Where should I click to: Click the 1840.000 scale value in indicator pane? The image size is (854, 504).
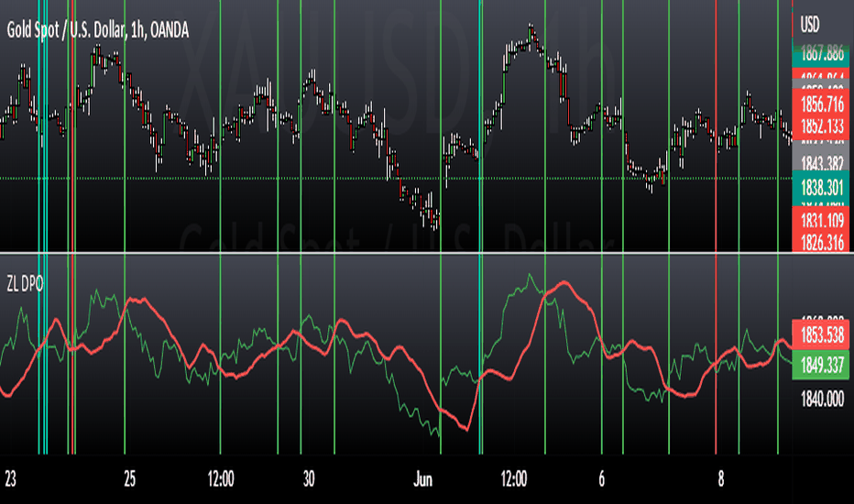click(822, 400)
